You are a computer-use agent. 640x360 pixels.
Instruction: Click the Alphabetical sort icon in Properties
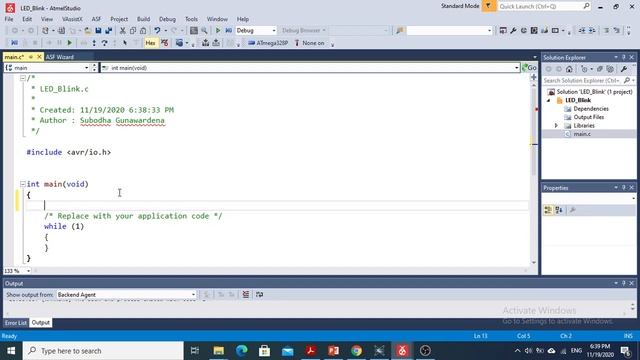[x=559, y=210]
